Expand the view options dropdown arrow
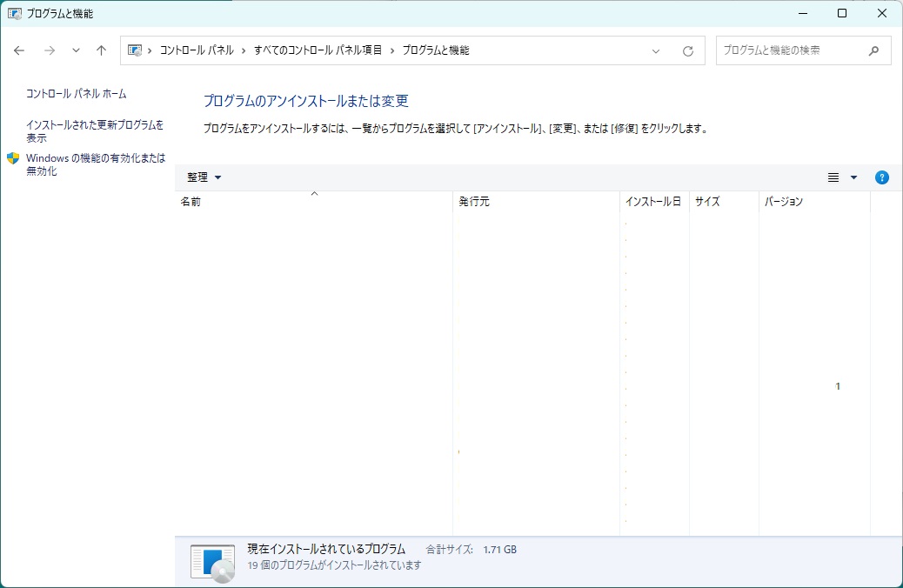The image size is (903, 588). pyautogui.click(x=854, y=177)
